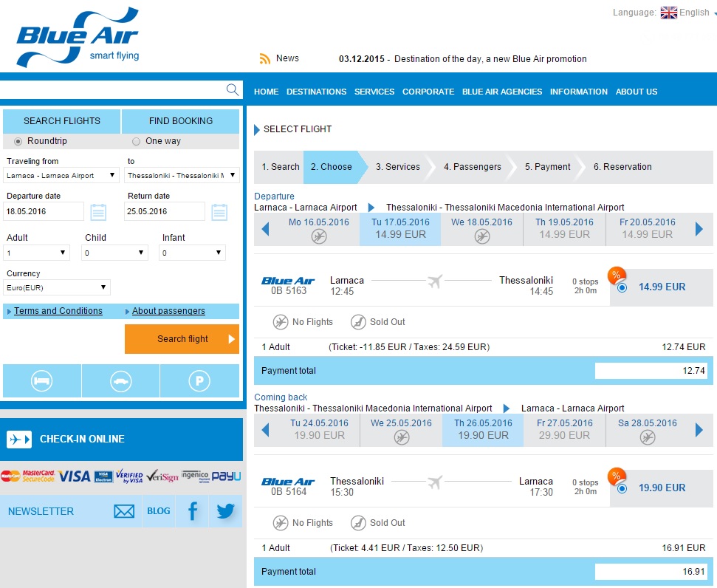This screenshot has width=717, height=588.
Task: Open the ABOUT US menu
Action: 636,92
